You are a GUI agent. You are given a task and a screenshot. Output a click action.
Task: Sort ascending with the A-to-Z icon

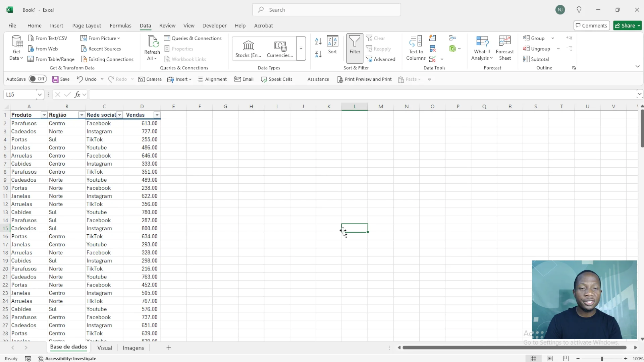click(318, 41)
